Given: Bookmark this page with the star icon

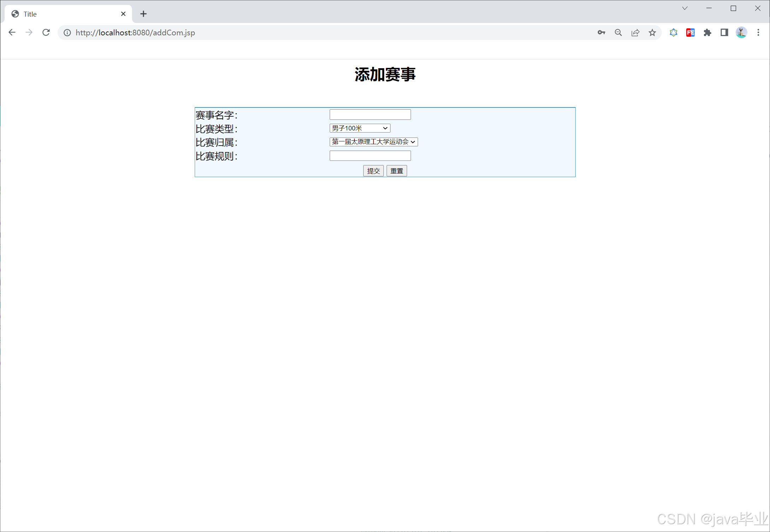Looking at the screenshot, I should pyautogui.click(x=652, y=33).
